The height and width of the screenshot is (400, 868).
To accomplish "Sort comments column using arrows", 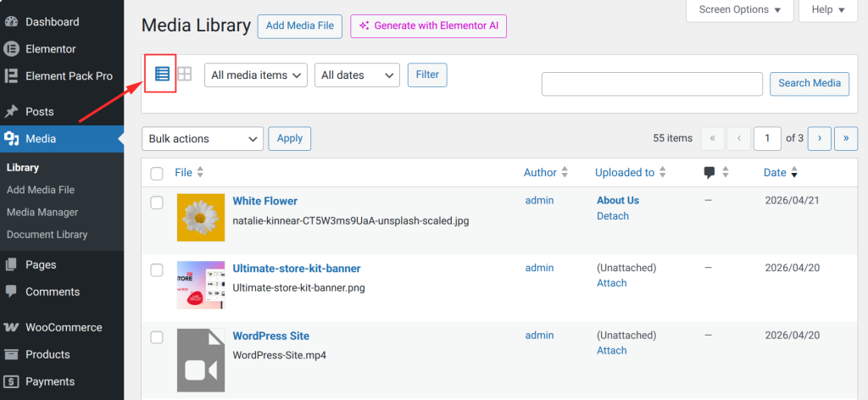I will point(726,173).
